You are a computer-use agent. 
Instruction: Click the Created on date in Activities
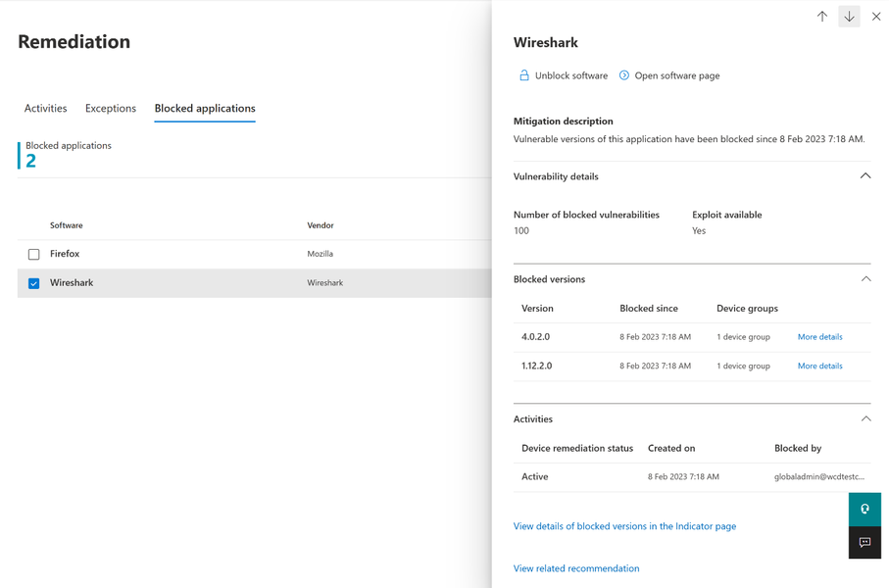[x=683, y=477]
